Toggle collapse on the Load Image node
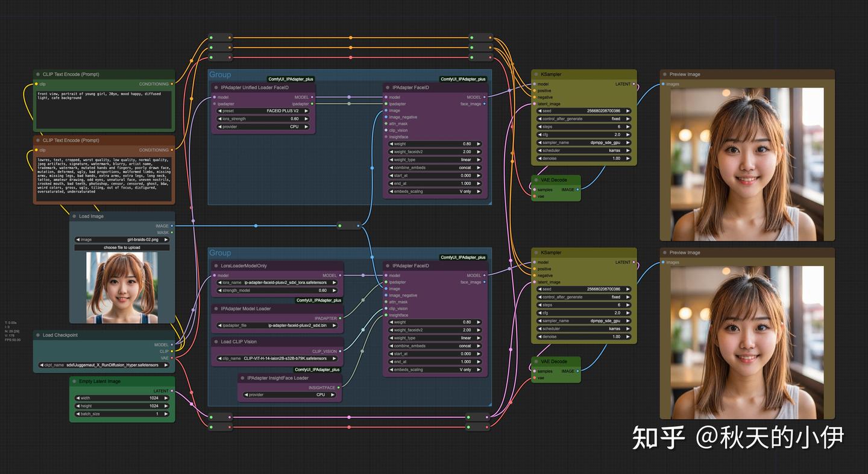The width and height of the screenshot is (868, 474). [x=73, y=216]
